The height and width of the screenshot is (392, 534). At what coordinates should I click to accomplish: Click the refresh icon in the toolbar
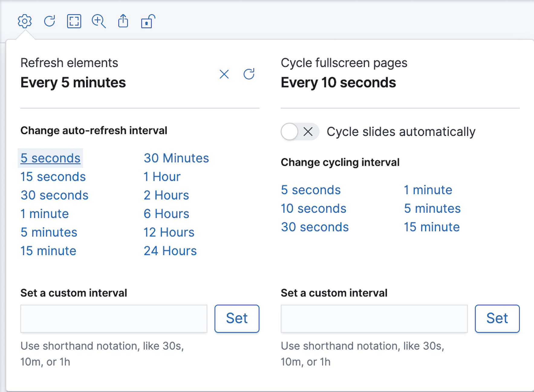point(49,21)
